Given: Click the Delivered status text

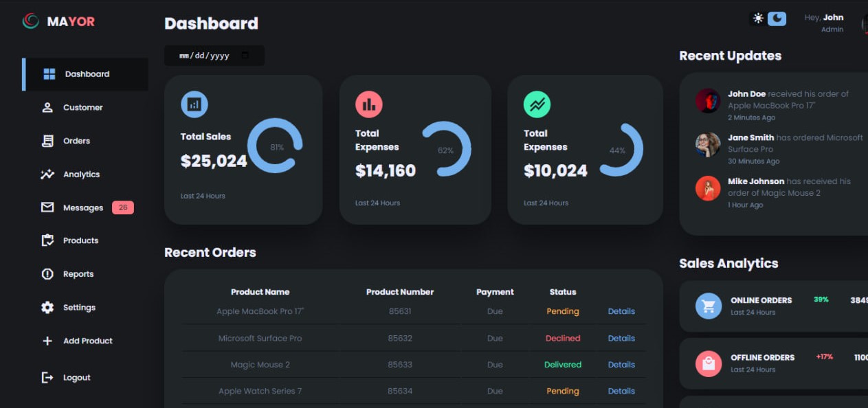Looking at the screenshot, I should point(563,365).
